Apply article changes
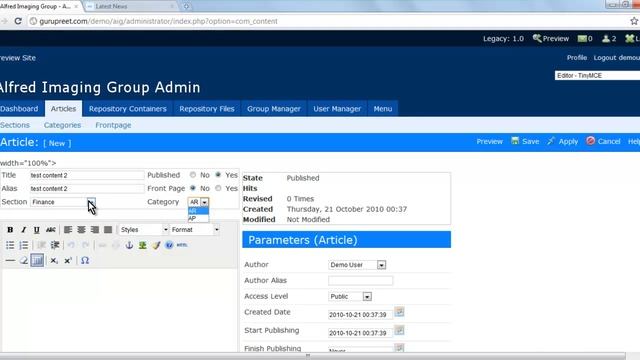 pyautogui.click(x=563, y=141)
